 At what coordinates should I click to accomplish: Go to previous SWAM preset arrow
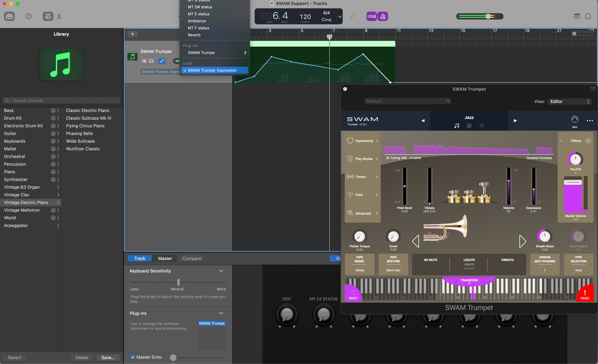(x=423, y=120)
